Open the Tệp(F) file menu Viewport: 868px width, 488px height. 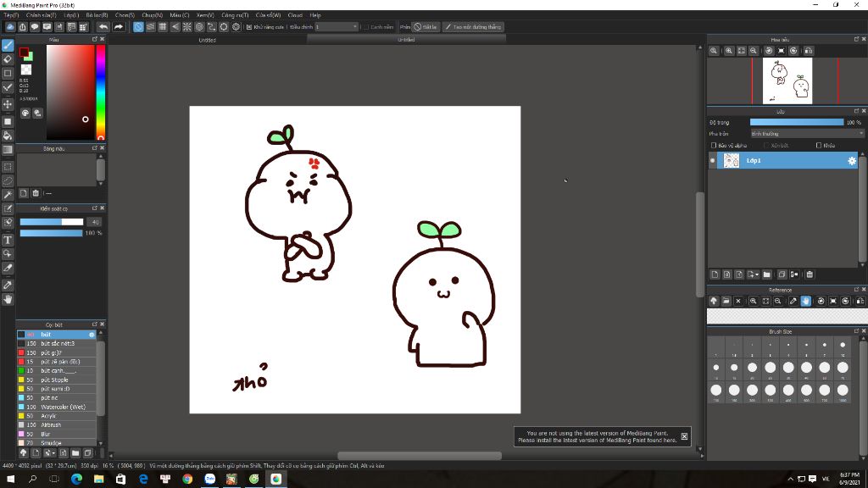pos(11,15)
